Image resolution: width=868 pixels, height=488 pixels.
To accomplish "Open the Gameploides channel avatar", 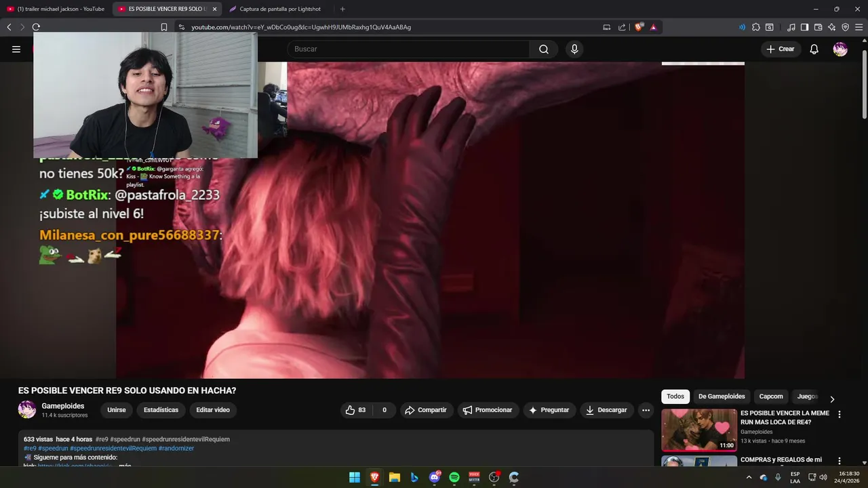I will [27, 410].
